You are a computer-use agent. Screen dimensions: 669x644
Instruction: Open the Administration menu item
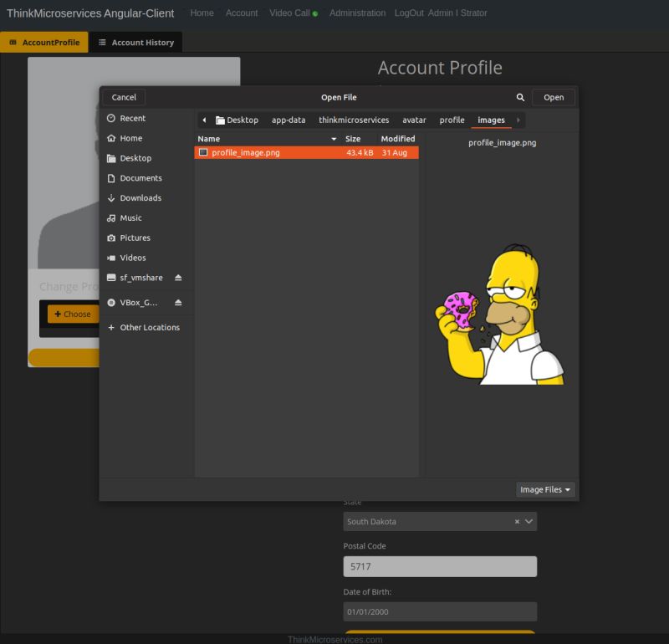[x=357, y=13]
